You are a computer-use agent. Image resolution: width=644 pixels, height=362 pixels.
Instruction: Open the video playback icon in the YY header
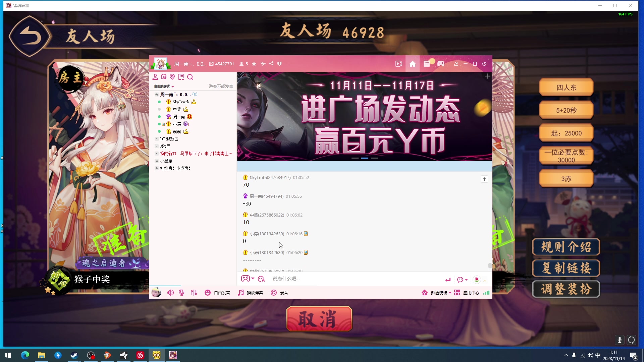(x=398, y=64)
